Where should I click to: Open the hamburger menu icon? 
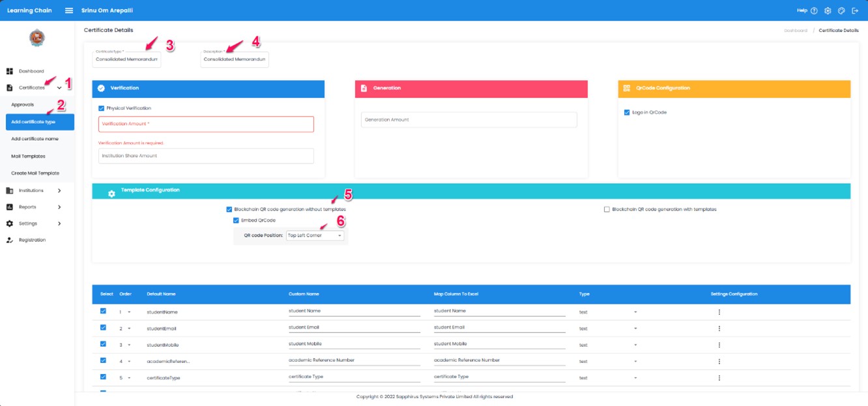(69, 10)
